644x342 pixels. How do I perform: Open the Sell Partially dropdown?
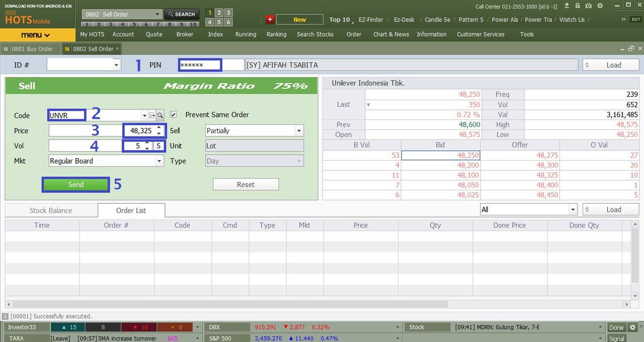point(299,130)
